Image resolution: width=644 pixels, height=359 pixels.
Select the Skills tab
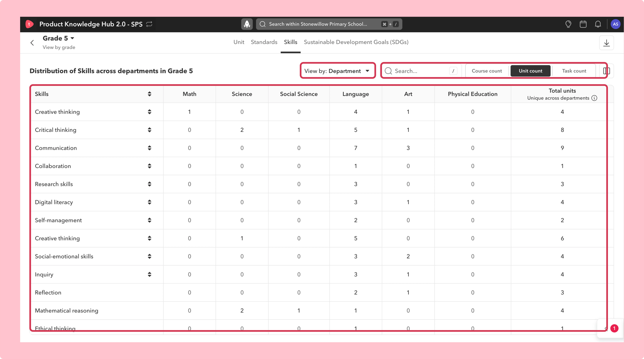[x=290, y=42]
